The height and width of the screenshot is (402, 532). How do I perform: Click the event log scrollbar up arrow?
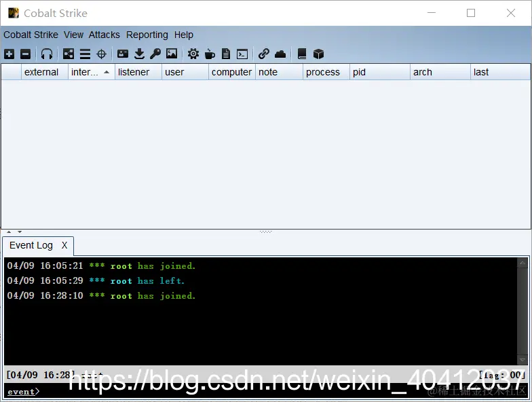[522, 263]
